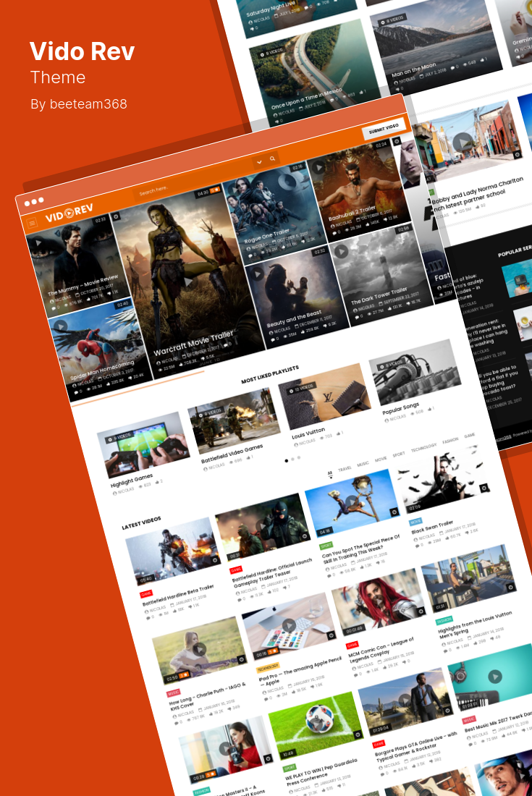
Task: Click watch-later clock above Fast thumbnail
Action: 397,140
